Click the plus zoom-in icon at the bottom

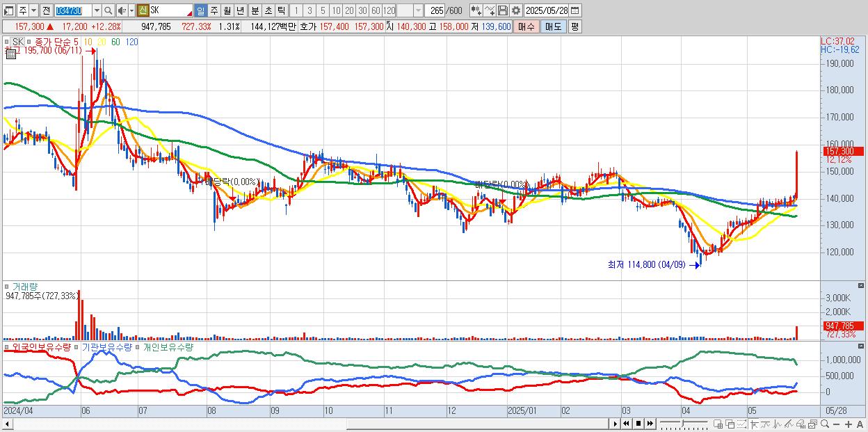pos(849,424)
